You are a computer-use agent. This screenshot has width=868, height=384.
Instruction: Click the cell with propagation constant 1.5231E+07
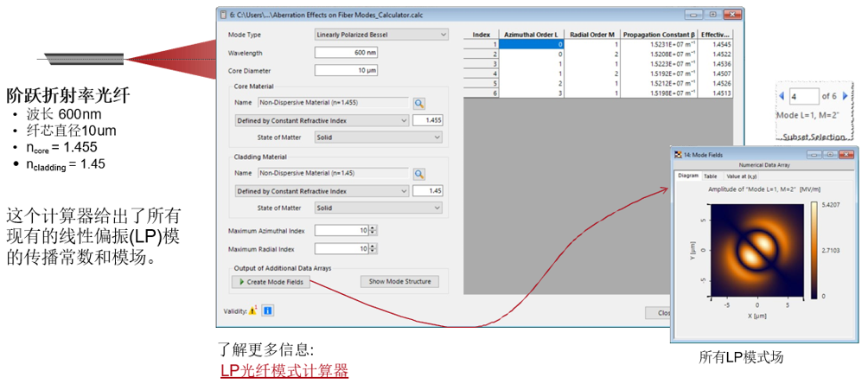coord(659,44)
